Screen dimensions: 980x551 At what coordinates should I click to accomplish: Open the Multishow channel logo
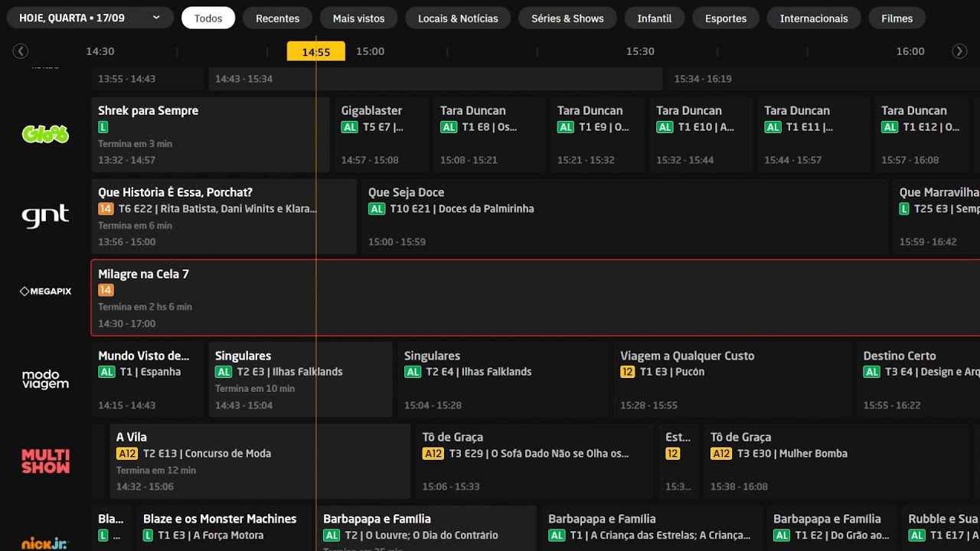tap(45, 461)
